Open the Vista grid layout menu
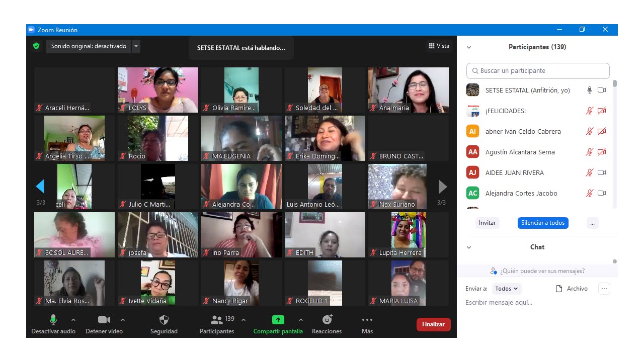This screenshot has height=362, width=644. click(439, 46)
